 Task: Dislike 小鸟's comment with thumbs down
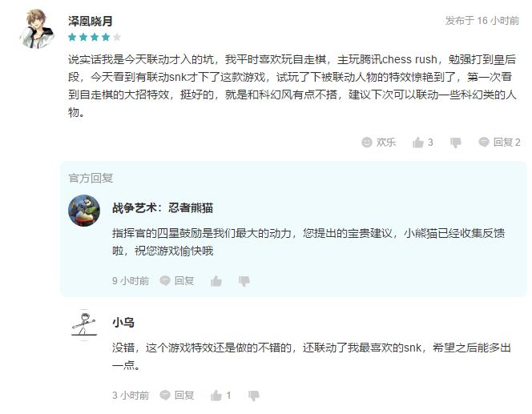pos(254,396)
